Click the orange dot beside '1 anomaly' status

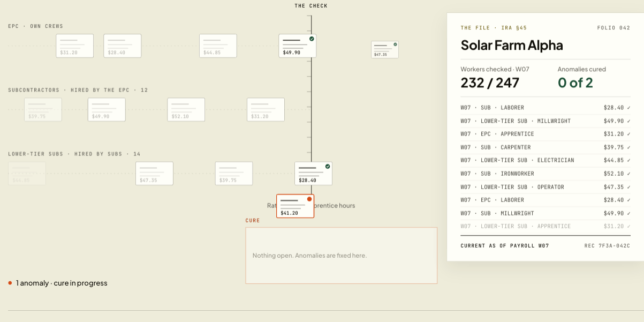[x=10, y=283]
